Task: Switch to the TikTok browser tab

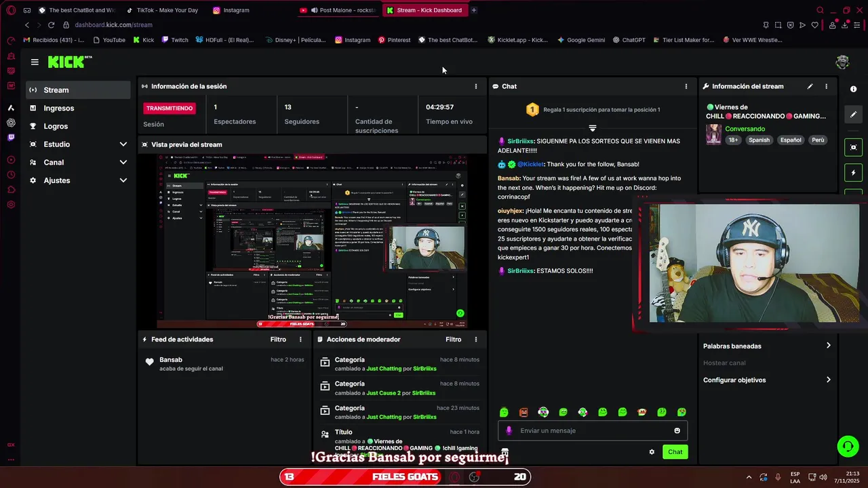Action: pyautogui.click(x=163, y=10)
